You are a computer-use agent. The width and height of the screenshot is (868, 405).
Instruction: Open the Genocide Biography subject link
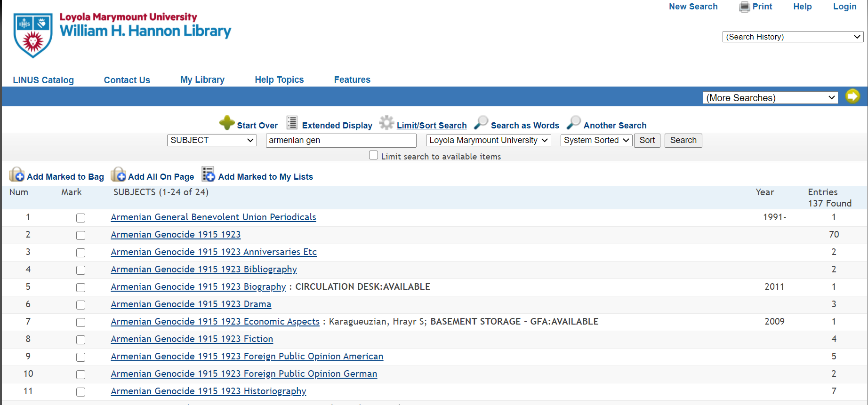point(198,287)
